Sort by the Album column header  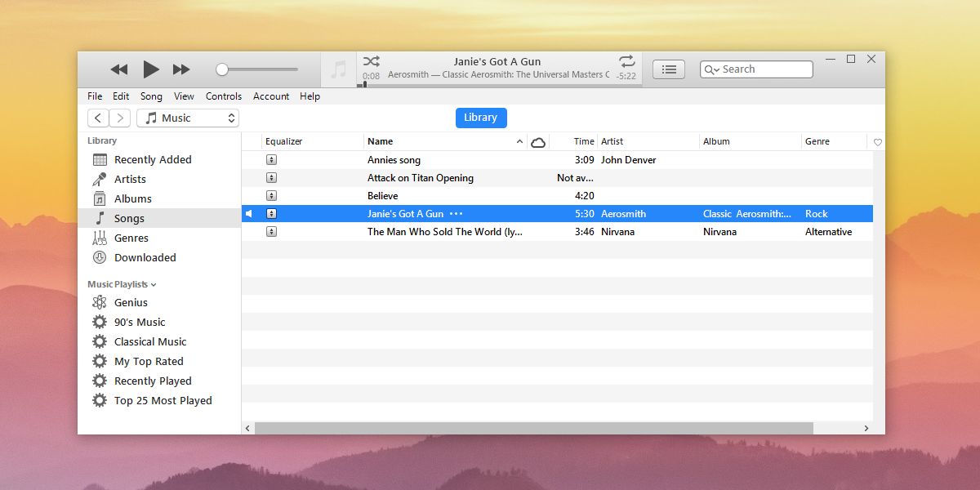[751, 142]
